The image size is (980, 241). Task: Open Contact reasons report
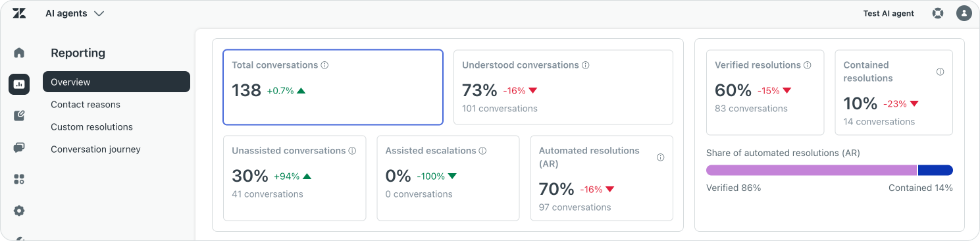pyautogui.click(x=86, y=105)
